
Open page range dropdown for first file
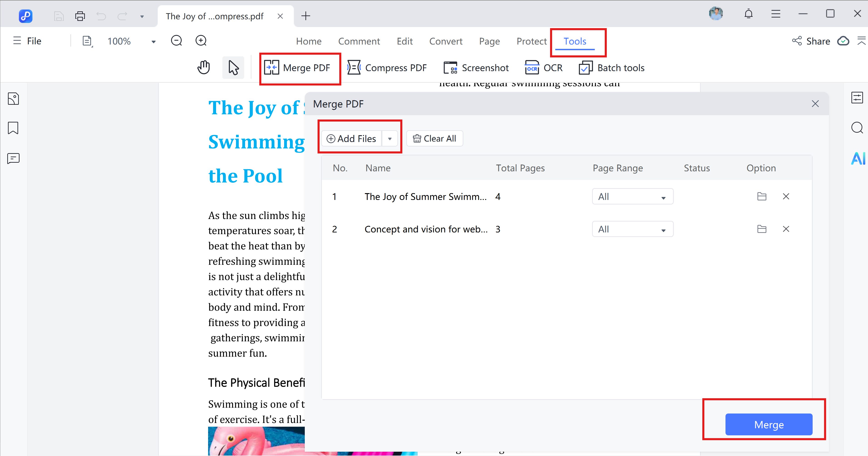click(x=632, y=197)
